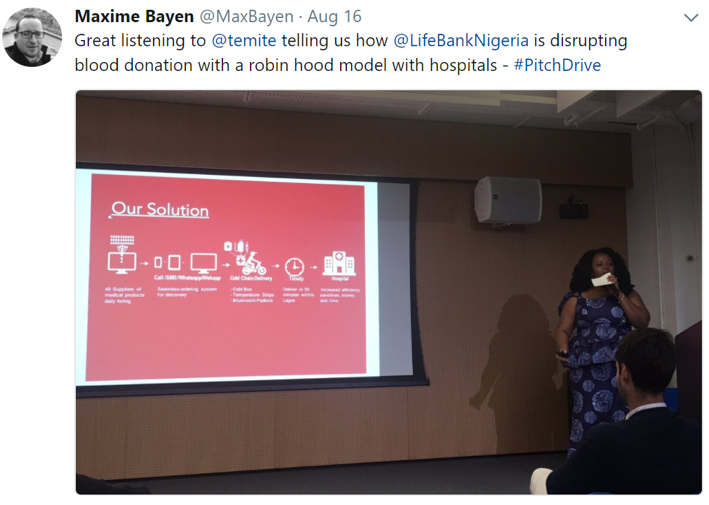This screenshot has height=505, width=709.
Task: Click the wall-mounted loudspeaker in photo
Action: (x=508, y=200)
